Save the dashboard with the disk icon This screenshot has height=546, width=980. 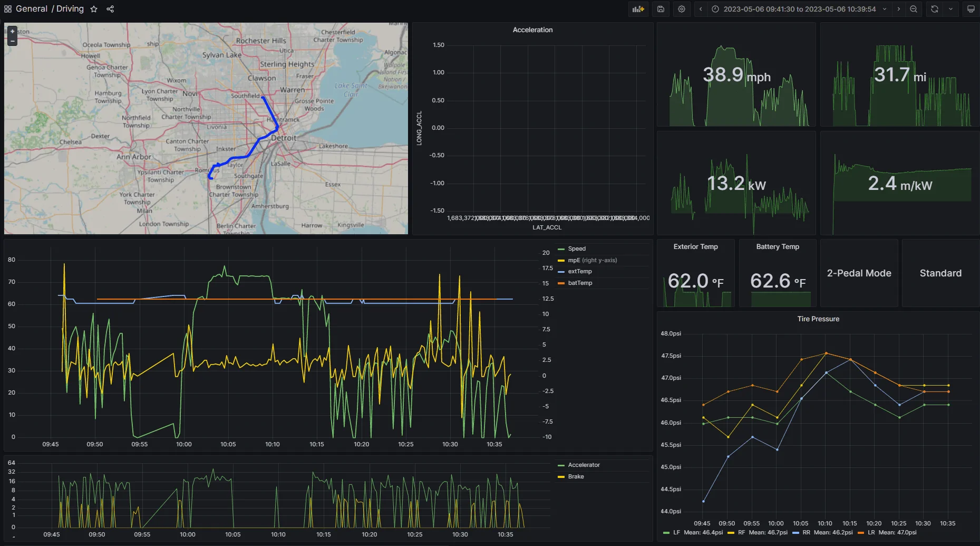pos(661,9)
